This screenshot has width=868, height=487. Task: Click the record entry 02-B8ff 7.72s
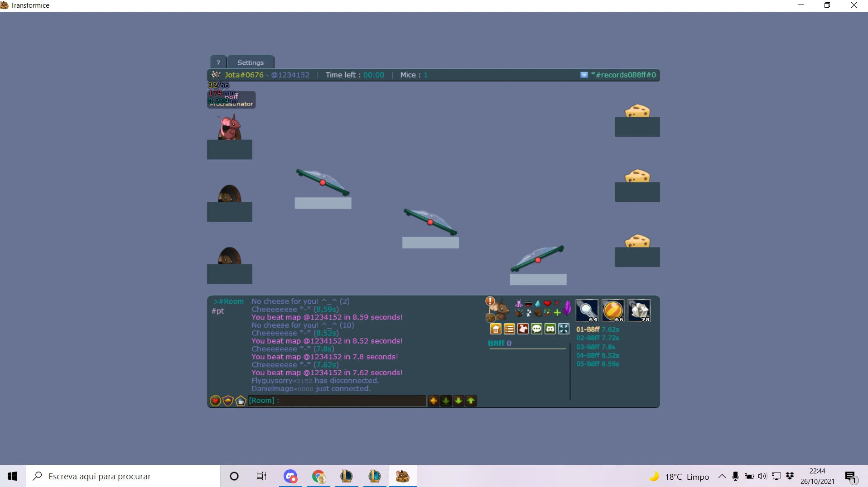[x=598, y=338]
